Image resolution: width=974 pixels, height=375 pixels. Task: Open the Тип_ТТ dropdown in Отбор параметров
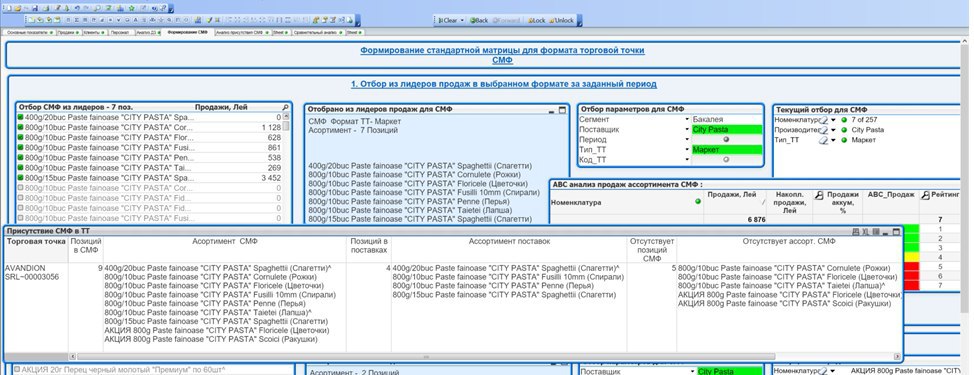point(687,150)
